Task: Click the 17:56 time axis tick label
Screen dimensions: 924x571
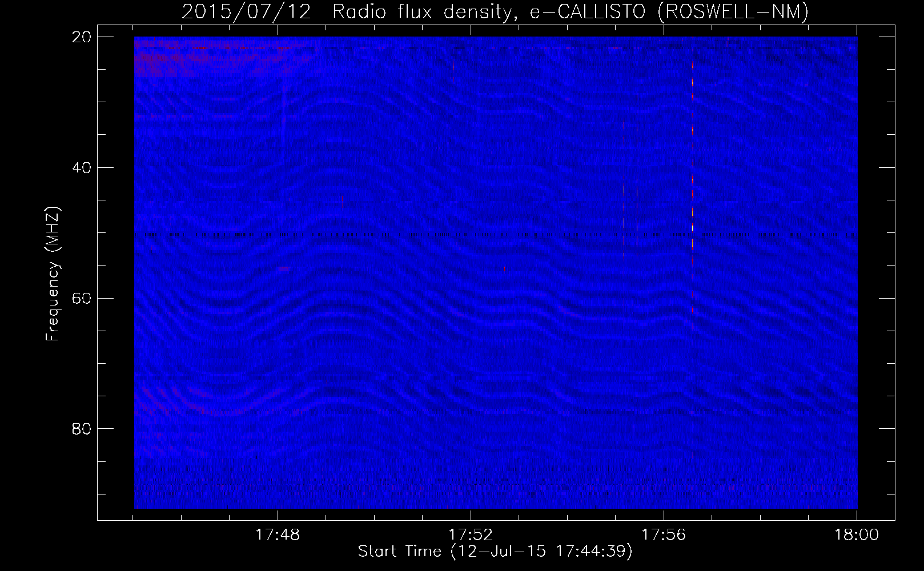Action: 664,535
